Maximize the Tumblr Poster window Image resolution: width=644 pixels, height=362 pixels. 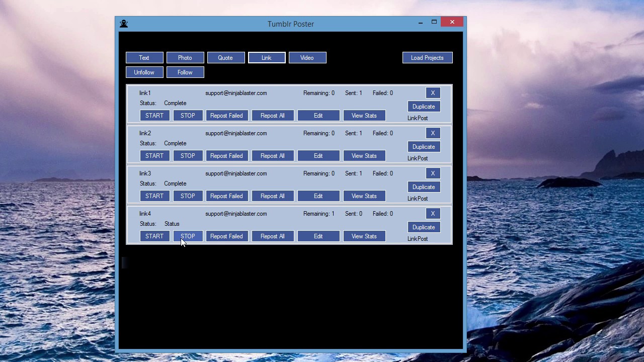pyautogui.click(x=434, y=22)
